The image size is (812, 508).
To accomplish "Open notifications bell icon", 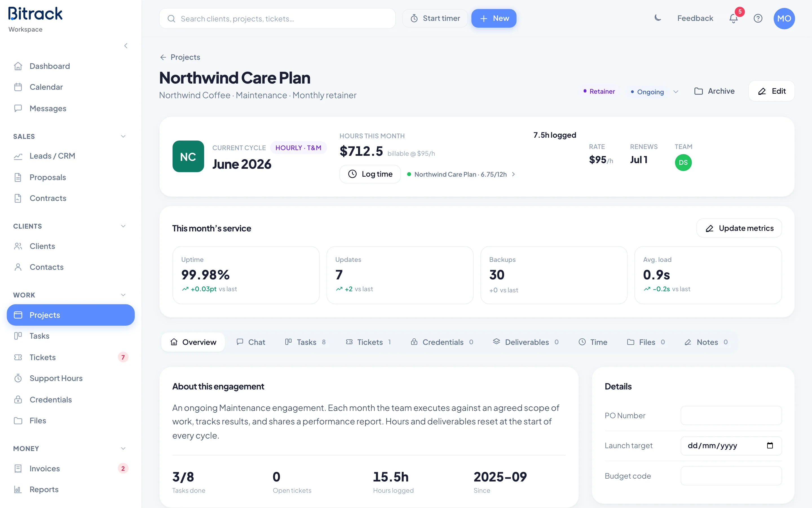I will pyautogui.click(x=734, y=18).
